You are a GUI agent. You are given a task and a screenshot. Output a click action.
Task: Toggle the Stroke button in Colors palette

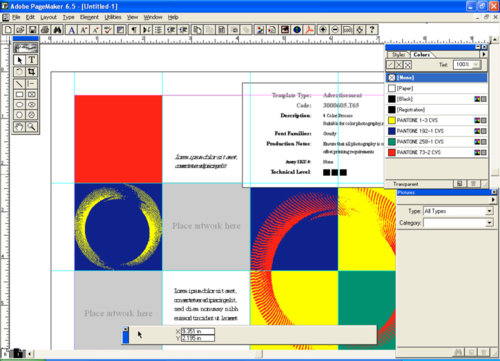point(391,65)
